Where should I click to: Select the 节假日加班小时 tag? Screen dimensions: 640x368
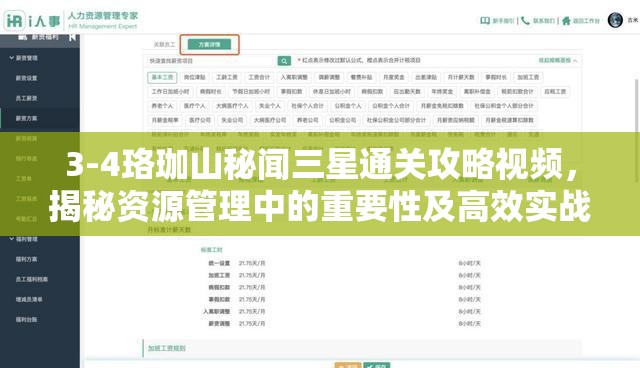[251, 91]
